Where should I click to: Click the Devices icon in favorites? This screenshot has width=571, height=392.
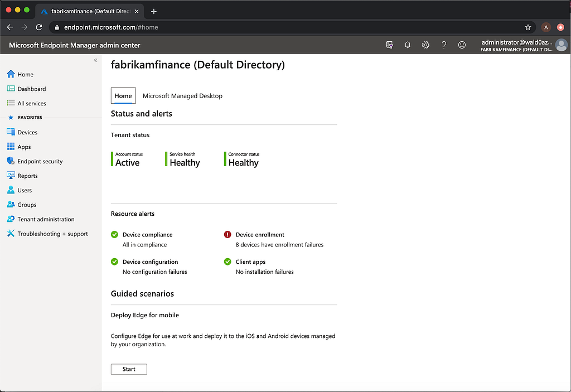point(11,132)
